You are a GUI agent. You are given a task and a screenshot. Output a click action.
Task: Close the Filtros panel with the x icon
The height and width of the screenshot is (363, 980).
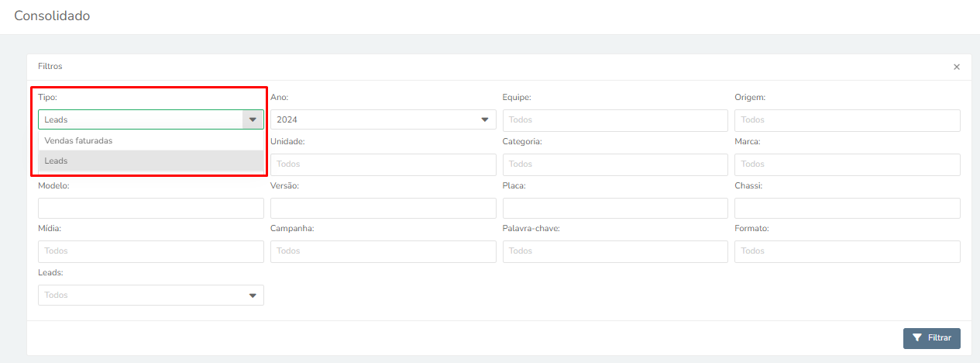tap(957, 67)
